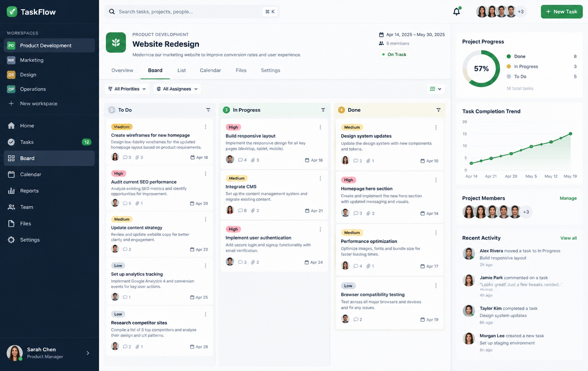Screen dimensions: 588x371
Task: Click View all in Recent Activity
Action: click(x=569, y=238)
